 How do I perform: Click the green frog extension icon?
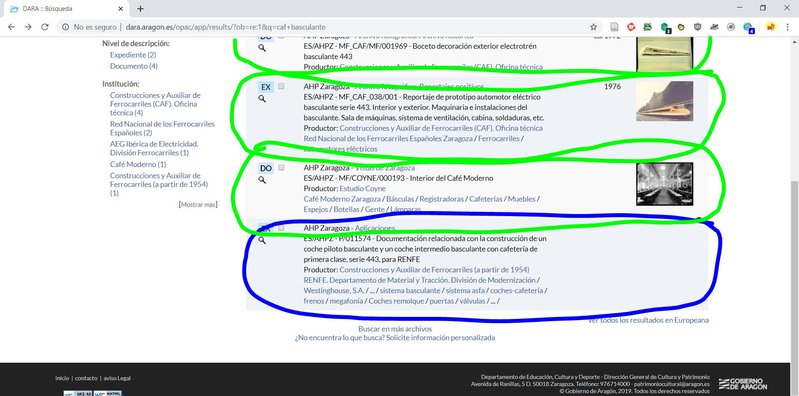[x=647, y=27]
